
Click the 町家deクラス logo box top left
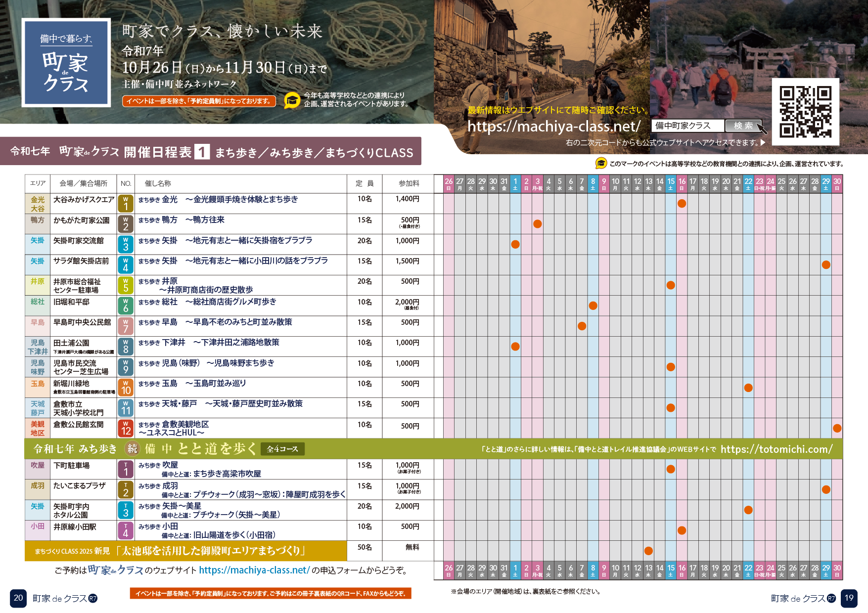66,63
